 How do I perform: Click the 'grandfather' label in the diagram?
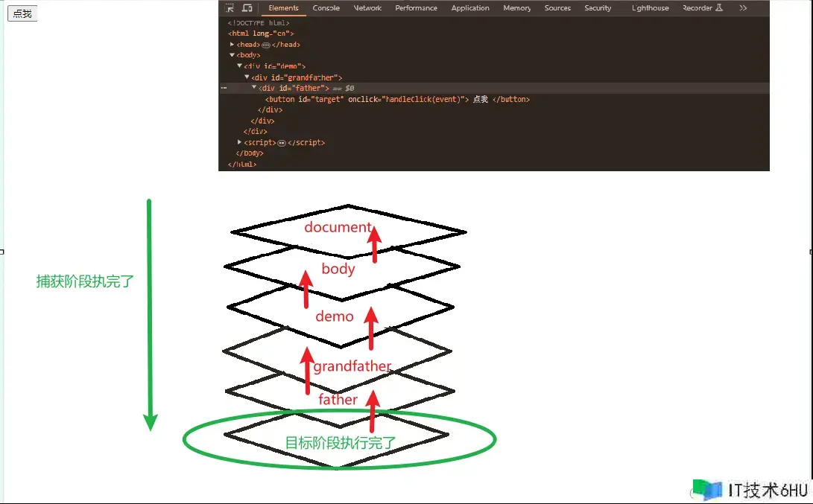(352, 366)
